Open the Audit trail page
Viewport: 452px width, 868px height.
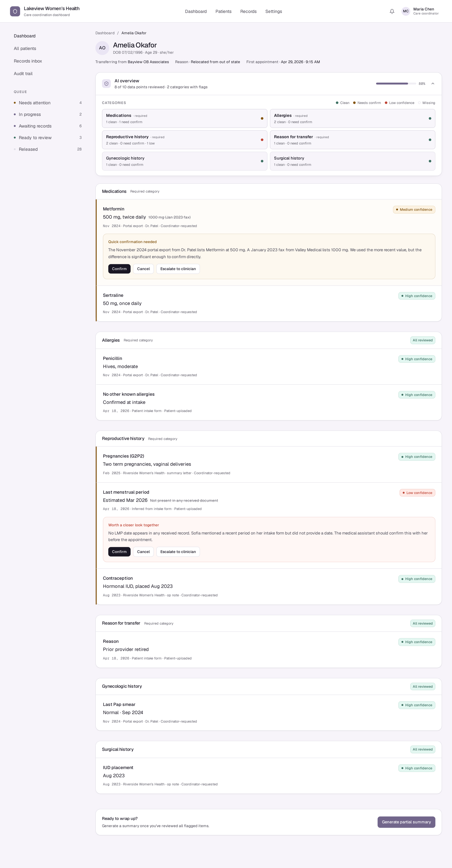point(23,73)
